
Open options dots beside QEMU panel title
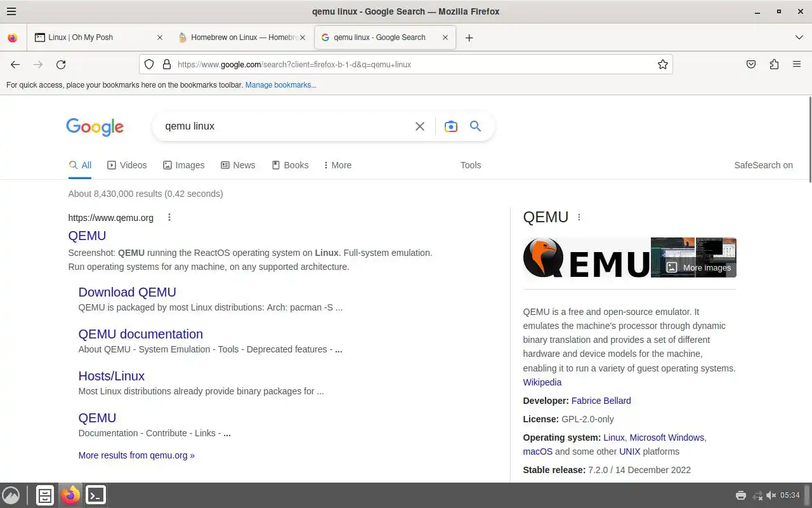(579, 217)
